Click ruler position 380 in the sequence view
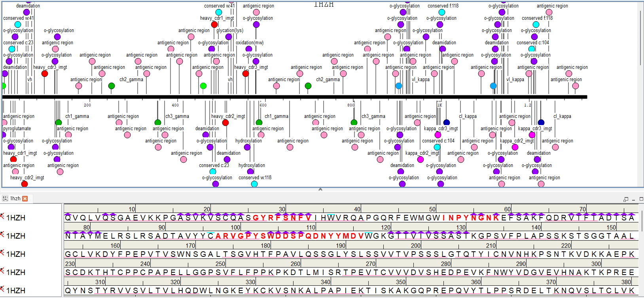This screenshot has width=644, height=298. [626, 282]
